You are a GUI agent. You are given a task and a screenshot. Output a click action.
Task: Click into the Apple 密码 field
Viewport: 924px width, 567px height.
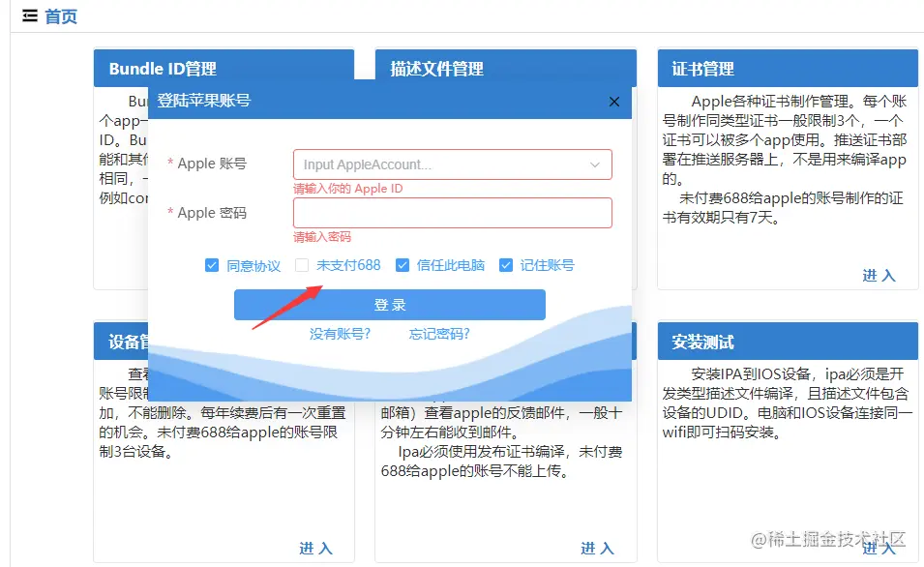(452, 213)
